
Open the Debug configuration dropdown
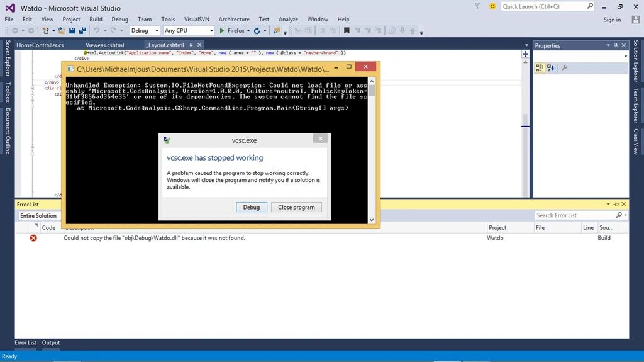tap(145, 30)
